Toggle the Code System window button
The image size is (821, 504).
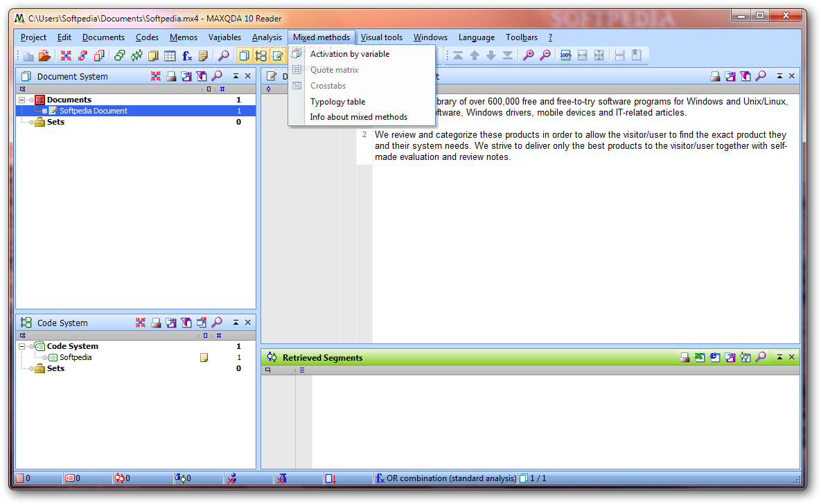click(261, 55)
